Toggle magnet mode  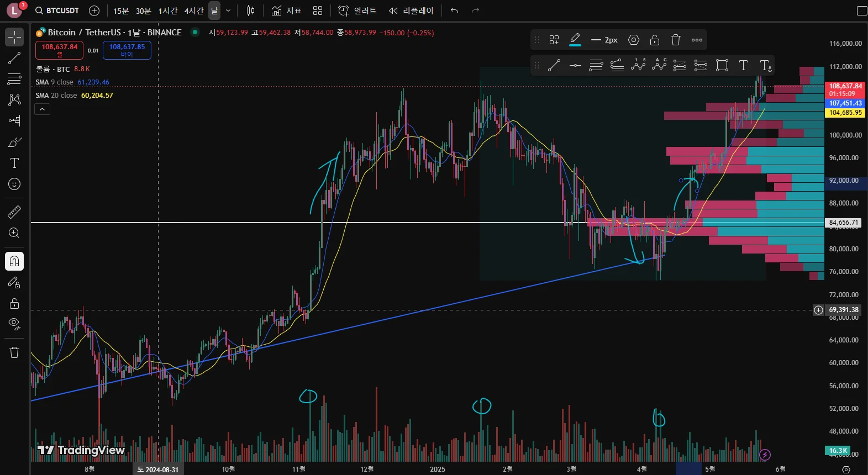[14, 261]
